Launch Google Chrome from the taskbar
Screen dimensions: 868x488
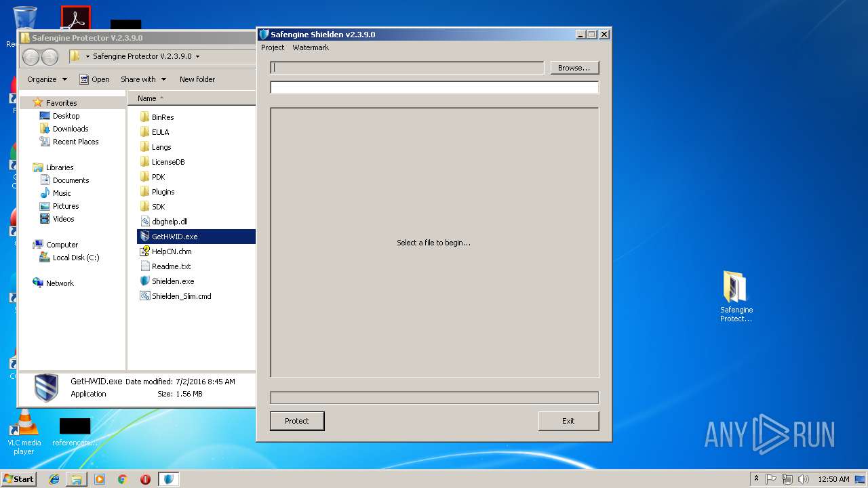tap(122, 479)
